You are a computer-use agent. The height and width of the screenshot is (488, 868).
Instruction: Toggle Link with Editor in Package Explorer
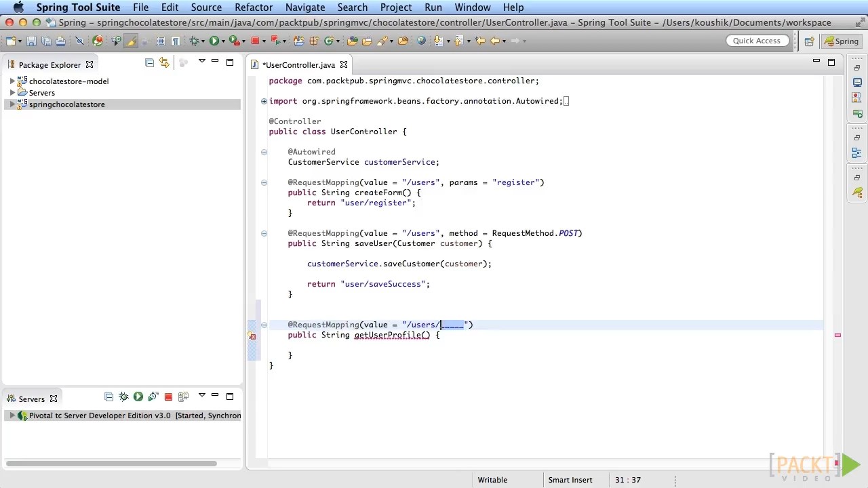coord(164,62)
